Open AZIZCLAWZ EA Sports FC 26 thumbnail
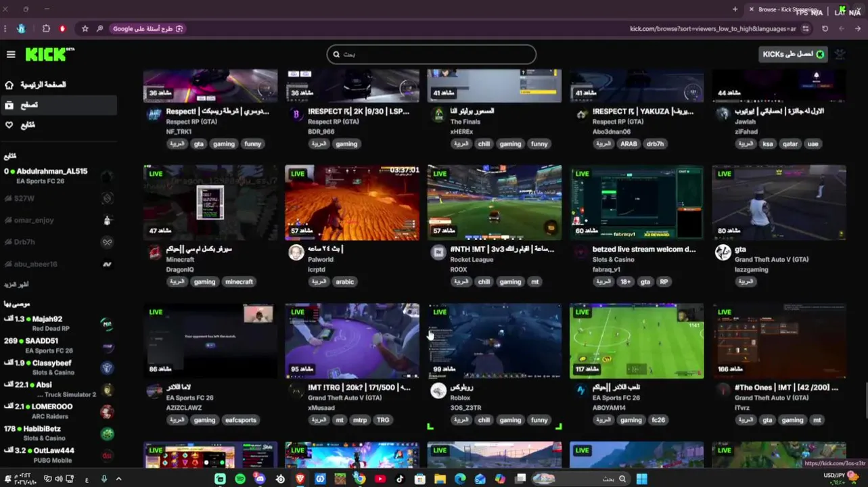This screenshot has height=487, width=868. point(210,341)
